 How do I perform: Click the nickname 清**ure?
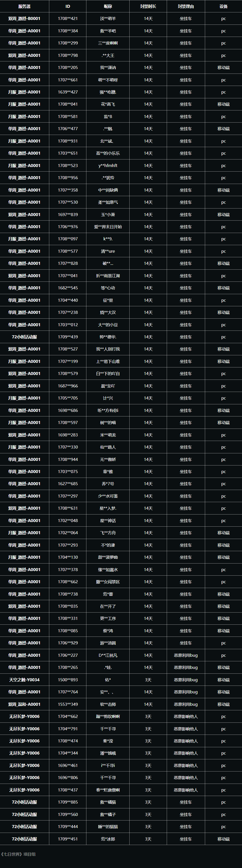[x=108, y=251]
